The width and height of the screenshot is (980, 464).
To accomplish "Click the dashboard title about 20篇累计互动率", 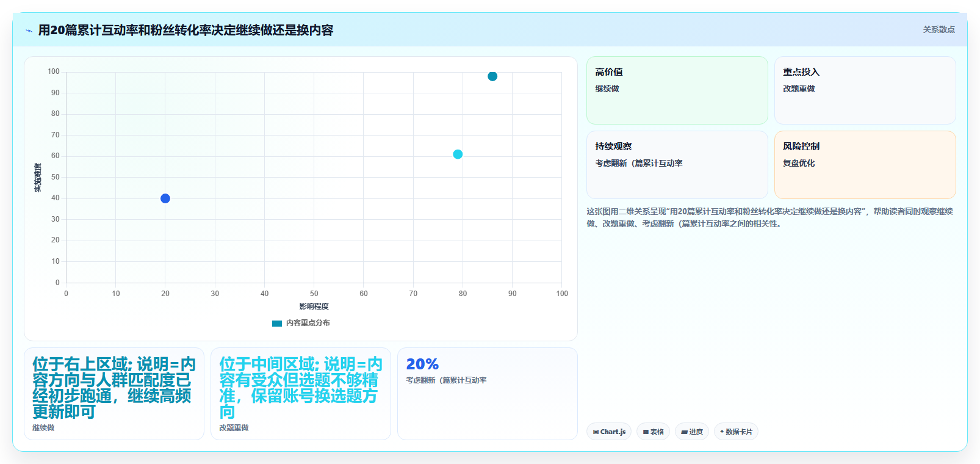I will click(x=186, y=30).
